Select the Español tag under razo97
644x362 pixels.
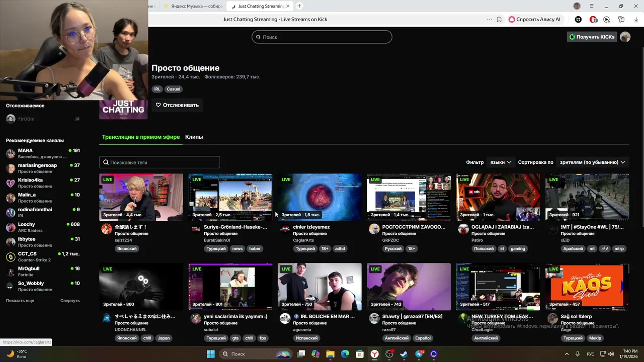coord(423,338)
